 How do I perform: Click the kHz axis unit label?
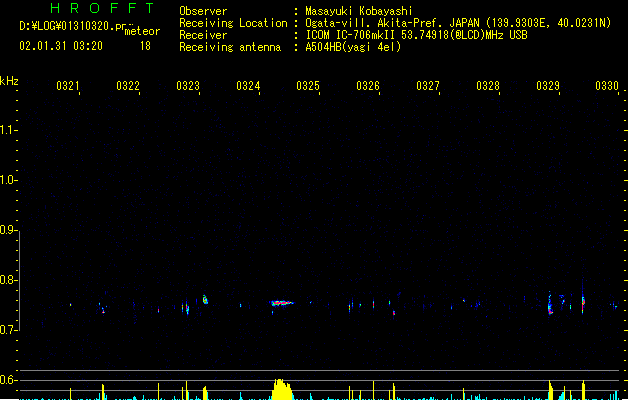tap(9, 81)
